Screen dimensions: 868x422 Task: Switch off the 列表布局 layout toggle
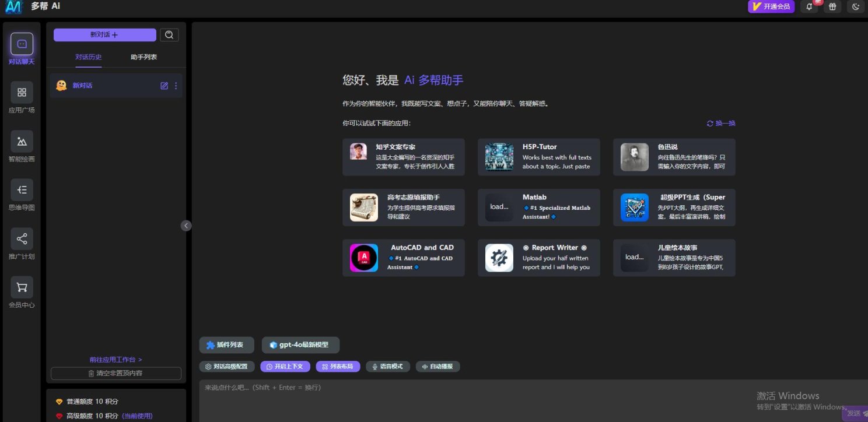[x=338, y=366]
